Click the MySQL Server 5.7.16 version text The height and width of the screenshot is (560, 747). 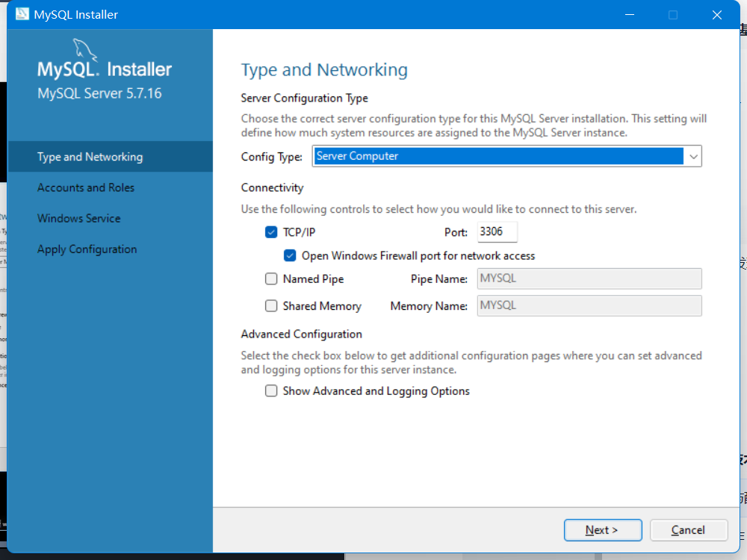[99, 93]
